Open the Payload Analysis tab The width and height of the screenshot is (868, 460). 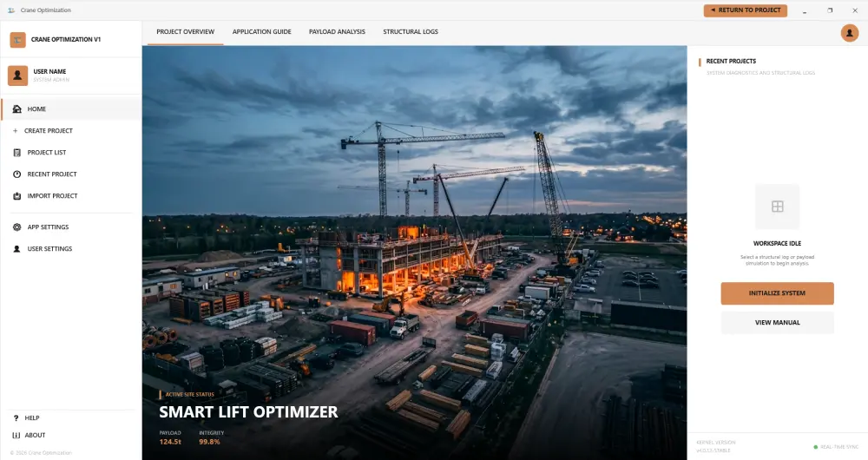(337, 32)
